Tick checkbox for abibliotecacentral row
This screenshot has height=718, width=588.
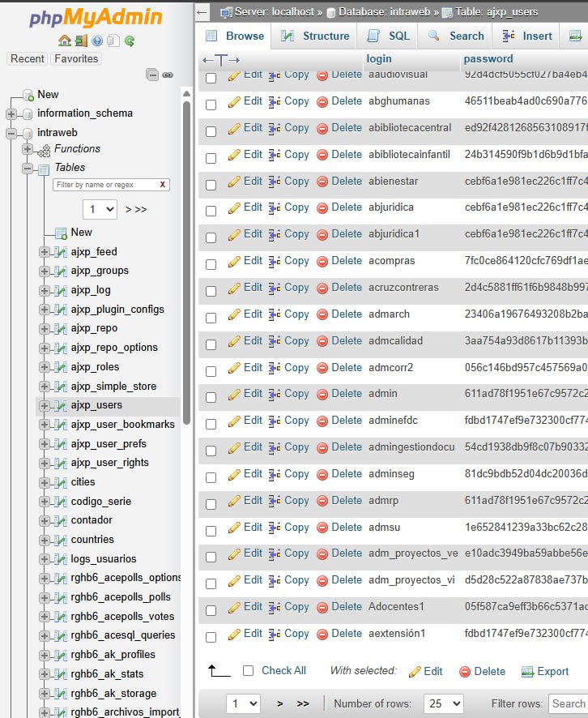211,131
